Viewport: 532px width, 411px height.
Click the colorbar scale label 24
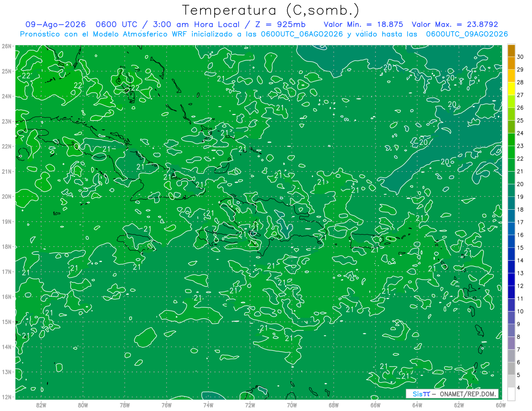520,133
